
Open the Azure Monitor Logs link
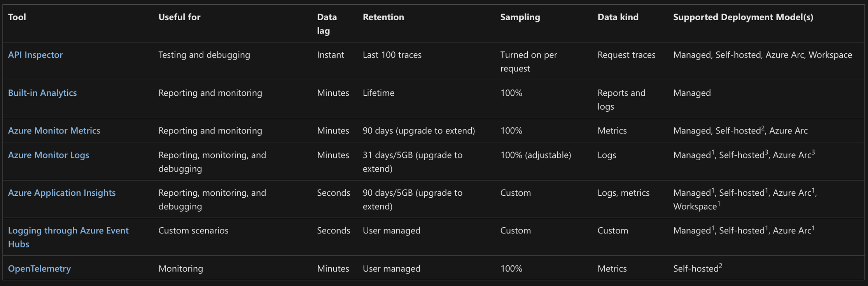tap(49, 155)
